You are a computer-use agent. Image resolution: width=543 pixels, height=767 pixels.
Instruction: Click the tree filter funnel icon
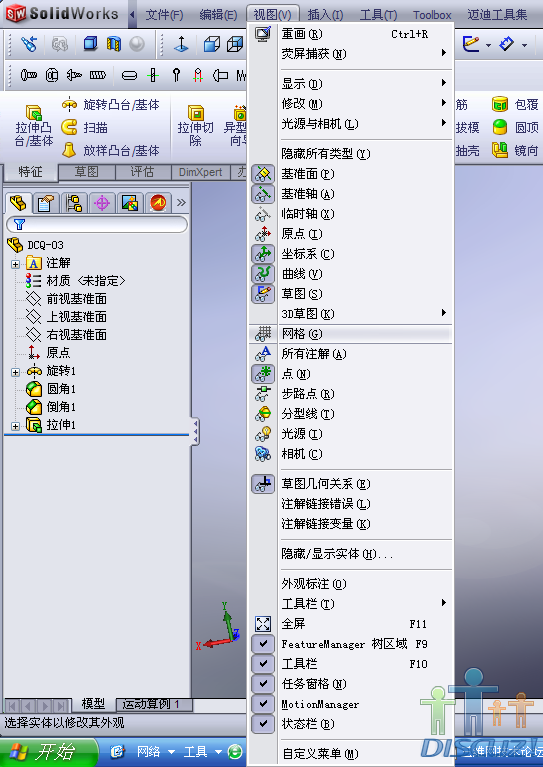pyautogui.click(x=19, y=225)
